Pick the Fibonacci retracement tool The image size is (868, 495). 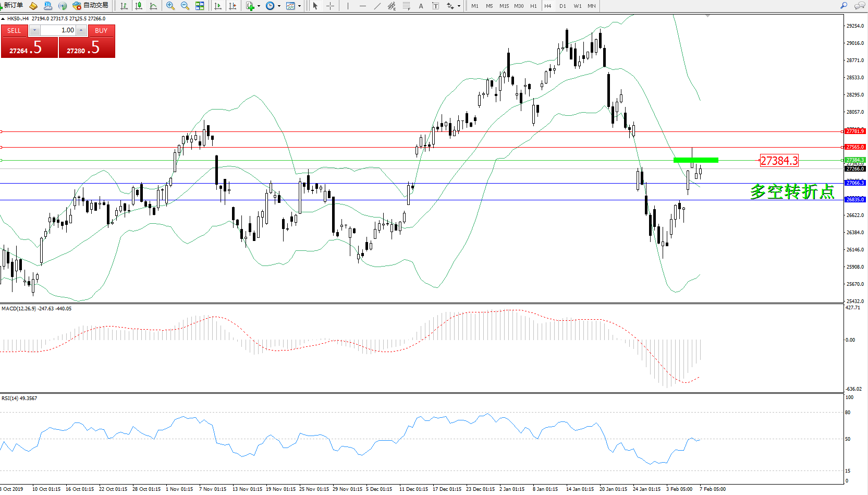click(x=406, y=6)
